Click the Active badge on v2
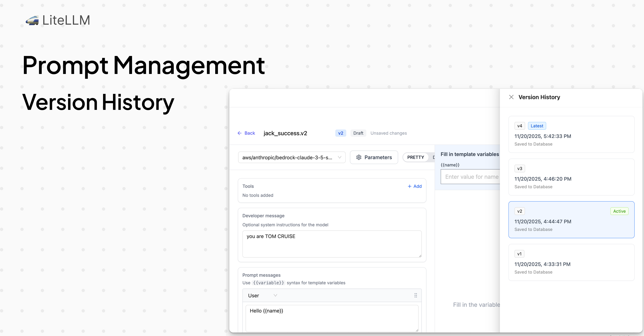 coord(619,211)
